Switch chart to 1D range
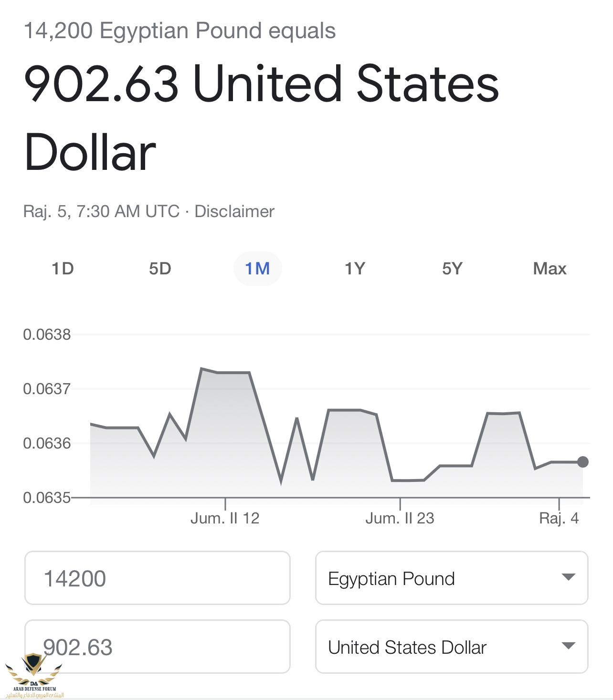Image resolution: width=613 pixels, height=700 pixels. [63, 269]
